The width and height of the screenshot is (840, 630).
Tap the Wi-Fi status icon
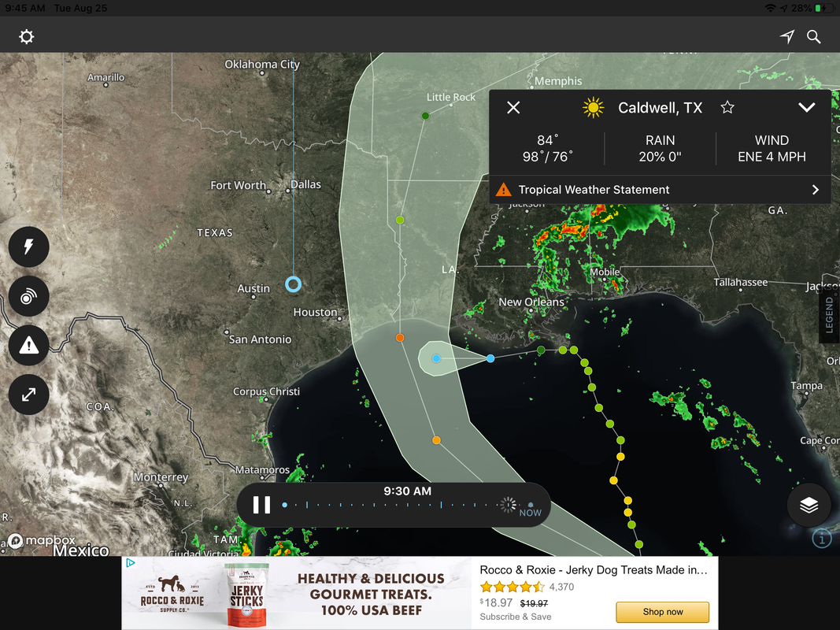coord(770,8)
